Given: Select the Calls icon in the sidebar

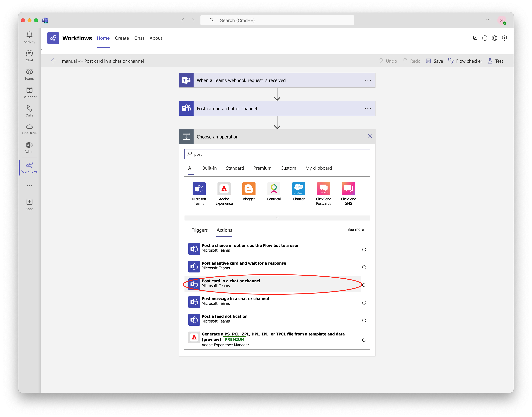Looking at the screenshot, I should tap(29, 111).
